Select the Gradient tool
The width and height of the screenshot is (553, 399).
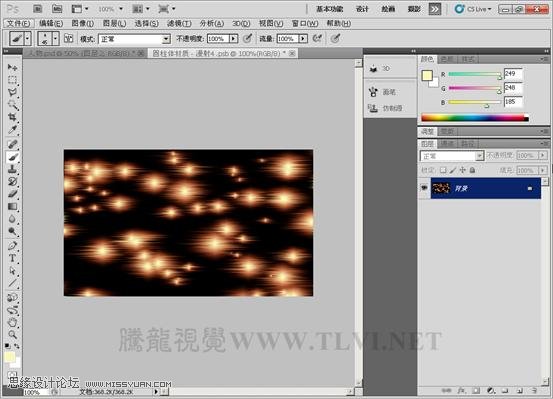(13, 206)
